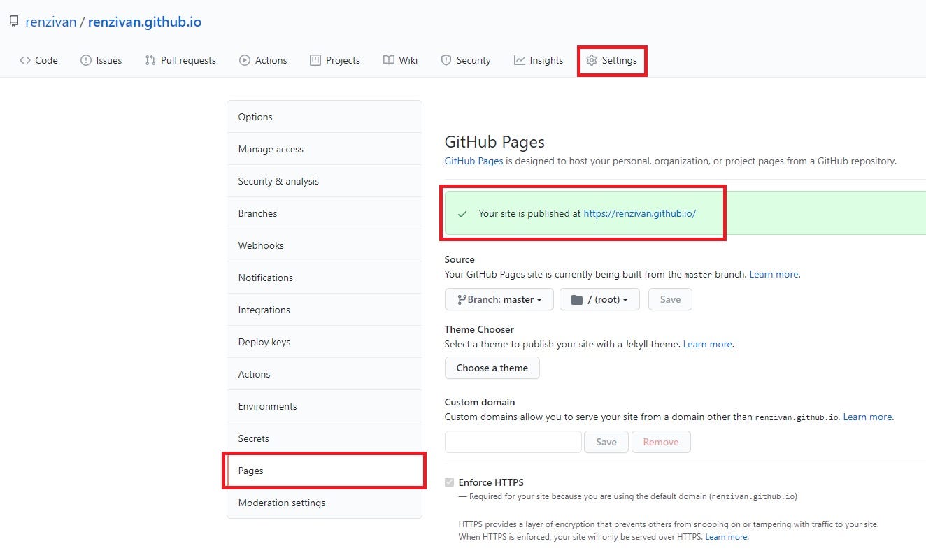This screenshot has height=560, width=926.
Task: Open Security & analysis settings
Action: [325, 181]
